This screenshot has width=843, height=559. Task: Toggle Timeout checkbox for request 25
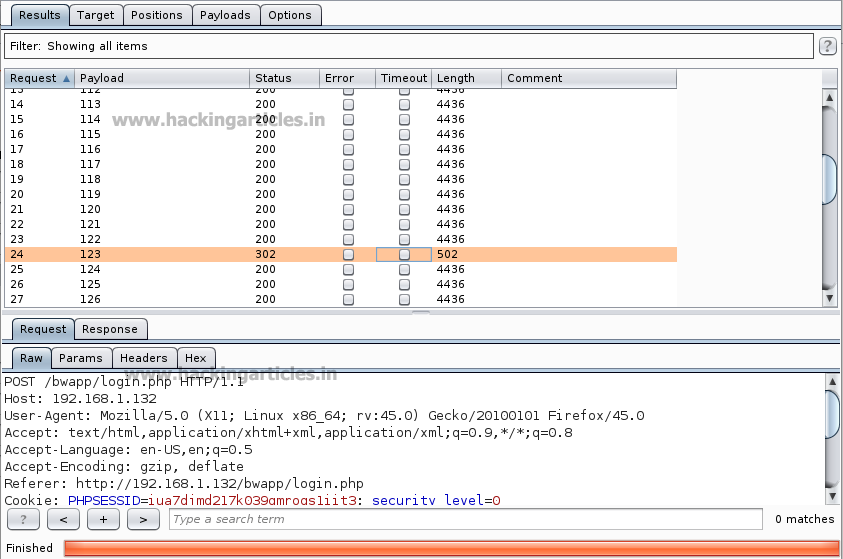click(x=404, y=269)
